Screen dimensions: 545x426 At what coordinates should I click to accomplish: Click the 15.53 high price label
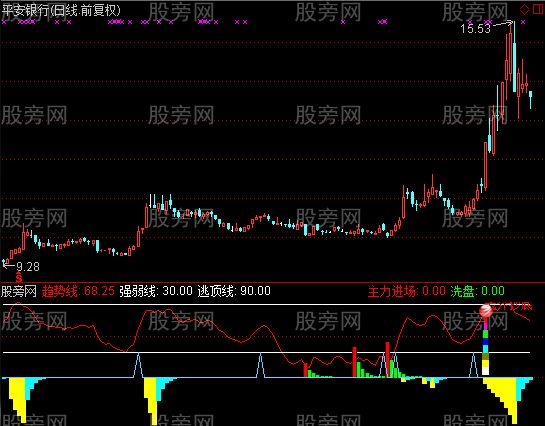(475, 28)
